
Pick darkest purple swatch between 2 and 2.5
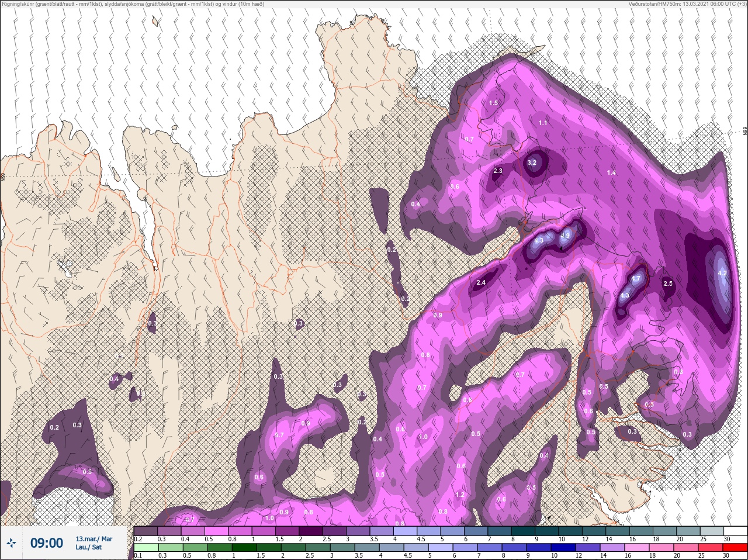[x=311, y=531]
